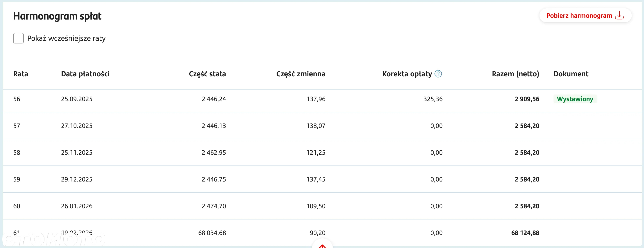Click the fee correction in row 58
The height and width of the screenshot is (248, 644).
(436, 152)
